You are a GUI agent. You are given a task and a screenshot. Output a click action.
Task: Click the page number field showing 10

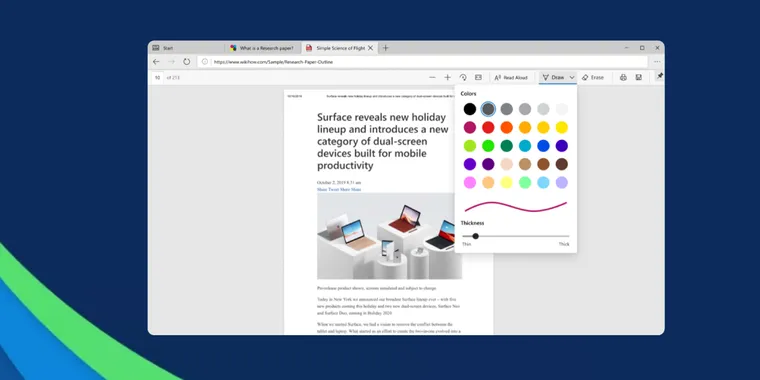(157, 78)
